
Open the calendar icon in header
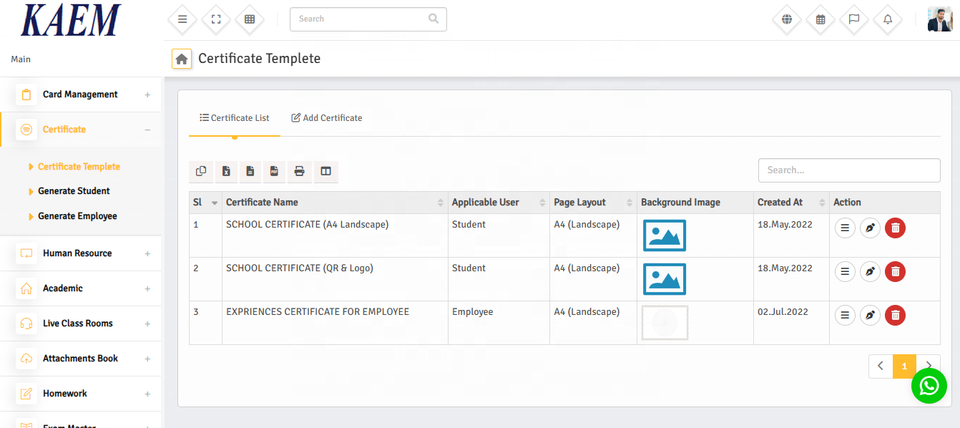pyautogui.click(x=821, y=19)
